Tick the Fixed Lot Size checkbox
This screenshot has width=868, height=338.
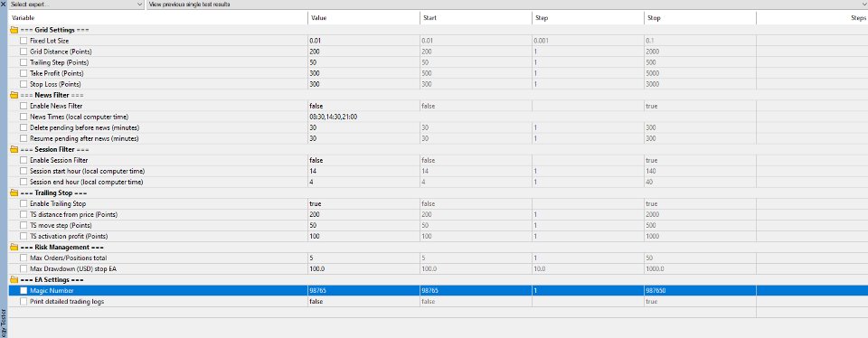(24, 41)
